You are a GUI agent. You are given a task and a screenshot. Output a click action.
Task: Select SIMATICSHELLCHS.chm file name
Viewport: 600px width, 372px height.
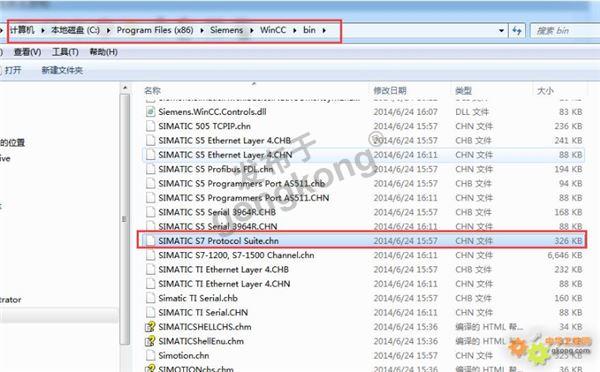point(205,327)
